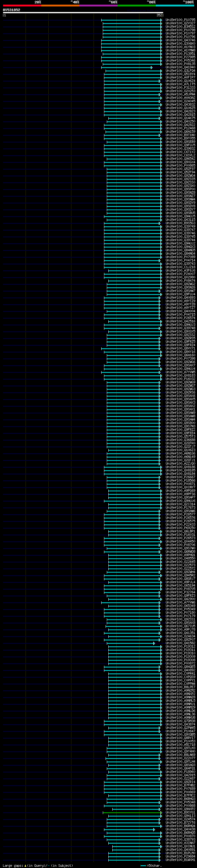Click the red ~20% identity legend bar
The image size is (197, 868).
tap(22, 6)
